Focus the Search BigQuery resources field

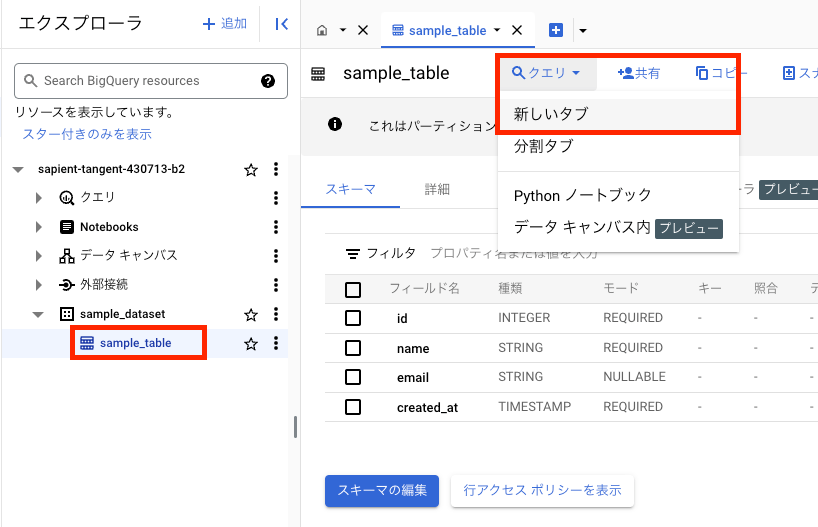151,81
